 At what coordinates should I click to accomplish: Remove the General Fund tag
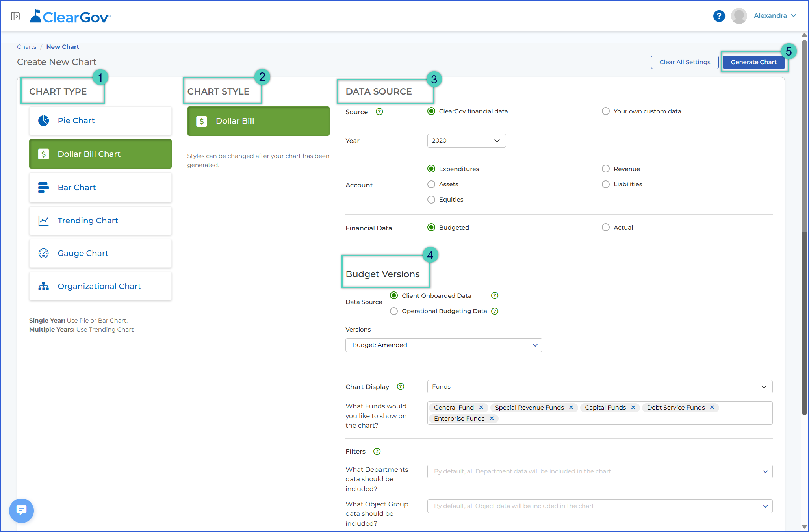(x=481, y=408)
